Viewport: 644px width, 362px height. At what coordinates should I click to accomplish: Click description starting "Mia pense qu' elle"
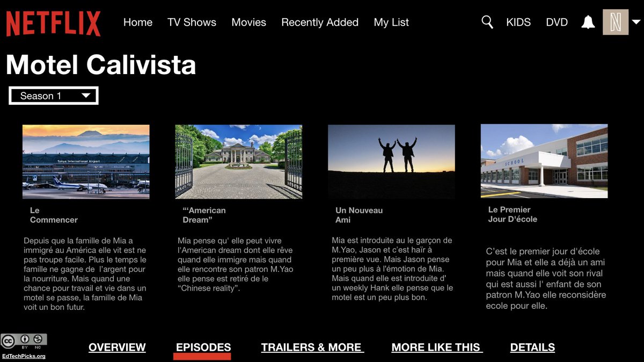[236, 264]
